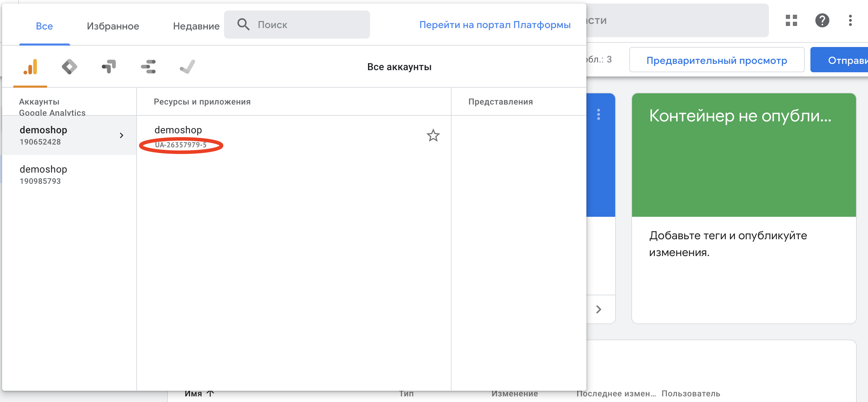868x402 pixels.
Task: Open the blue card's three-dot menu
Action: point(599,114)
